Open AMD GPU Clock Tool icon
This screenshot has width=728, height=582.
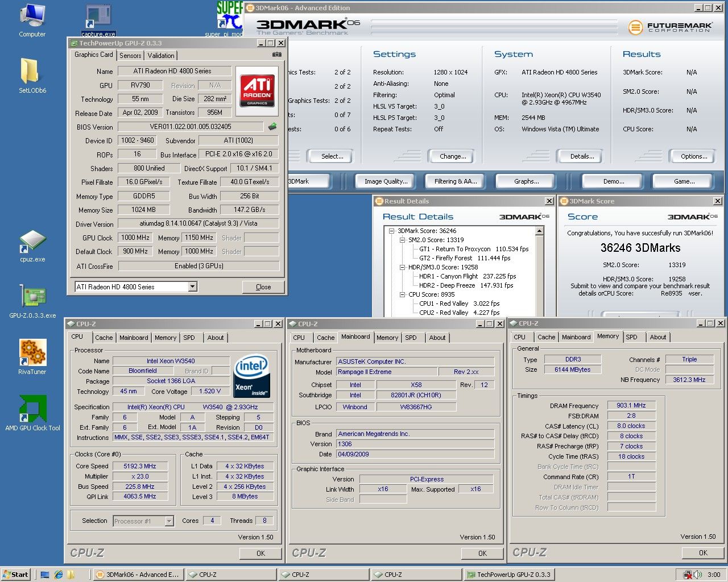click(32, 413)
